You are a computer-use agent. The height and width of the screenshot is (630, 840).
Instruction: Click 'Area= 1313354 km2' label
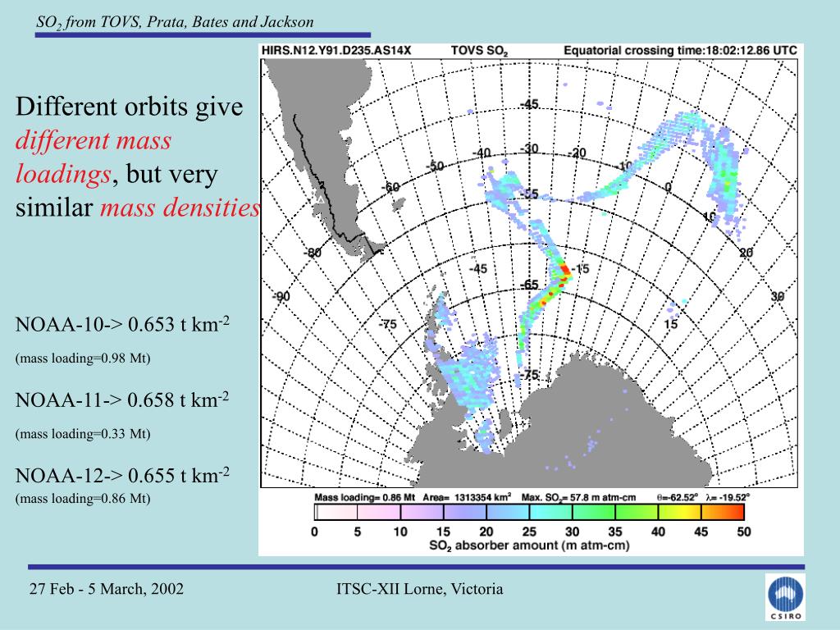(x=467, y=497)
